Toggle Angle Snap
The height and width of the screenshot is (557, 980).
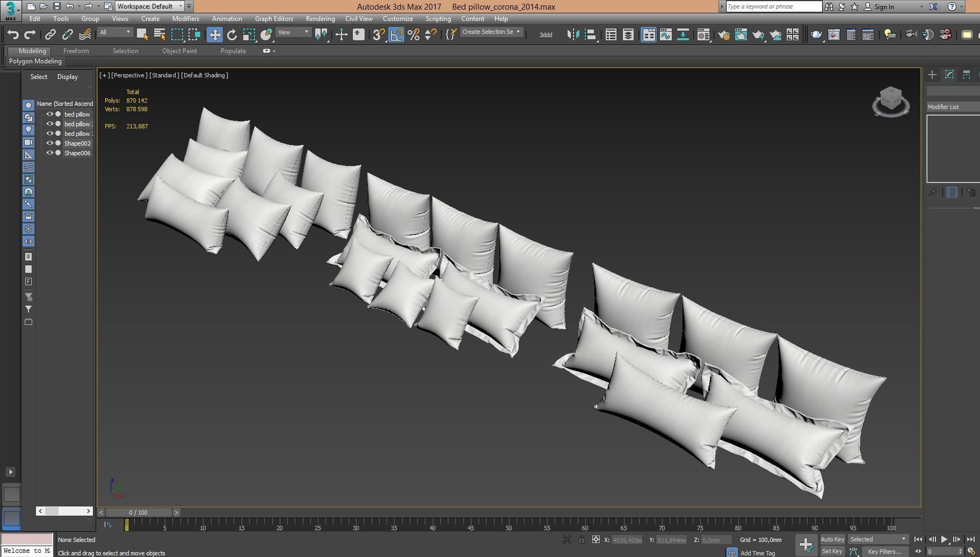point(396,35)
